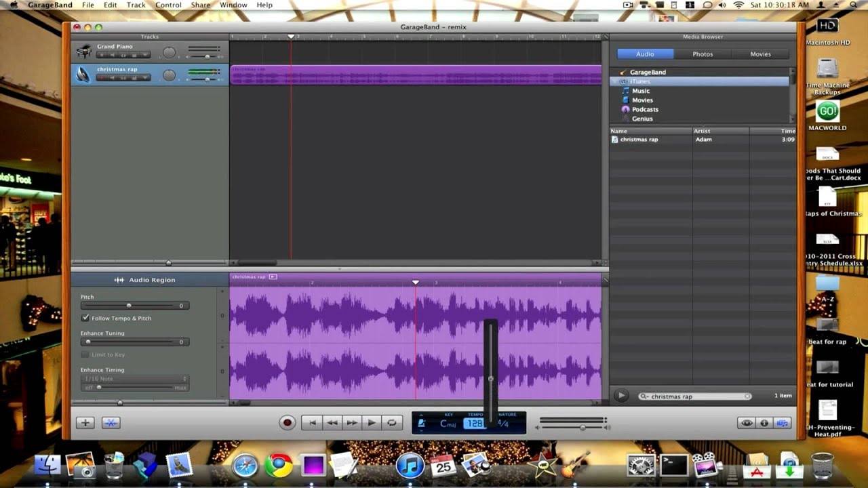Select GarageBand in the media source list
Viewport: 868px width, 488px height.
pyautogui.click(x=648, y=72)
